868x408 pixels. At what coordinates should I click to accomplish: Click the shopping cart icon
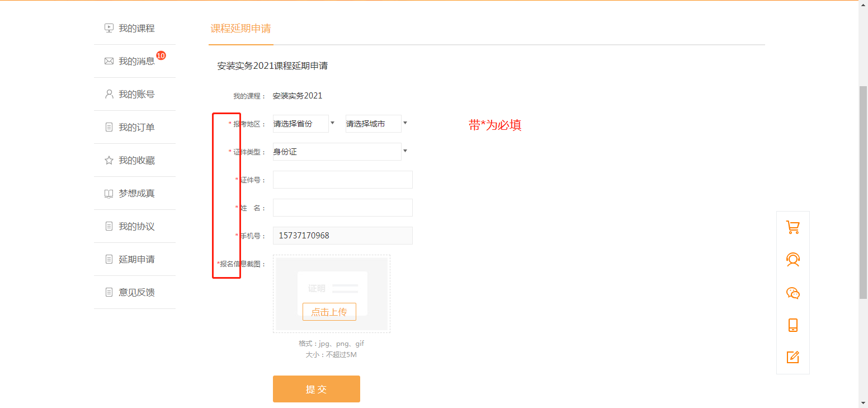tap(792, 227)
